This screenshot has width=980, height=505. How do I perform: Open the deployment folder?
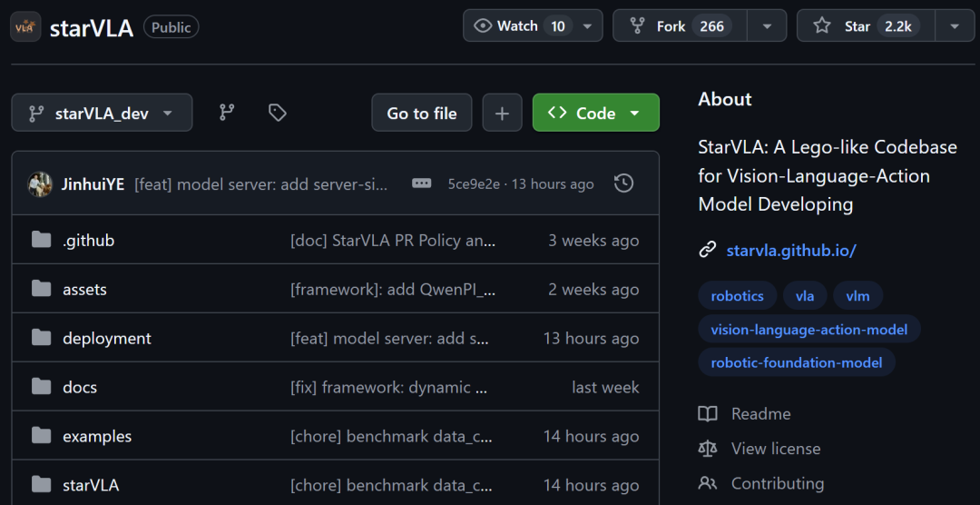coord(107,338)
